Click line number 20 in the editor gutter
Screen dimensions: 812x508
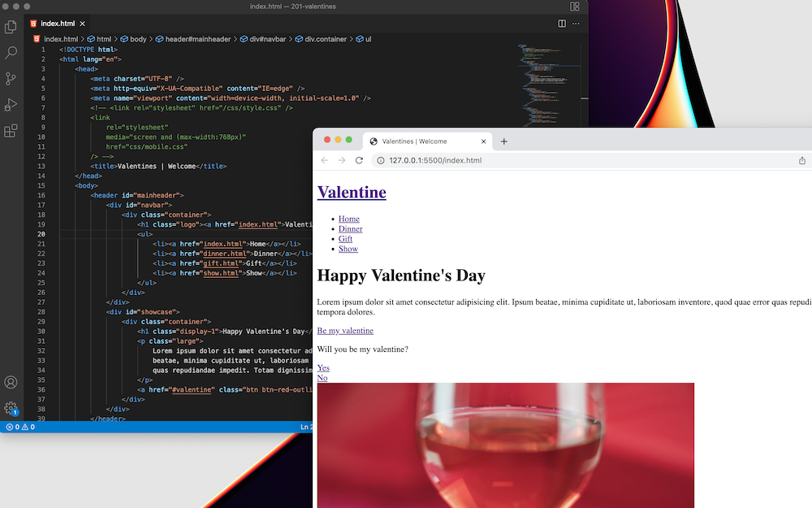[x=41, y=234]
